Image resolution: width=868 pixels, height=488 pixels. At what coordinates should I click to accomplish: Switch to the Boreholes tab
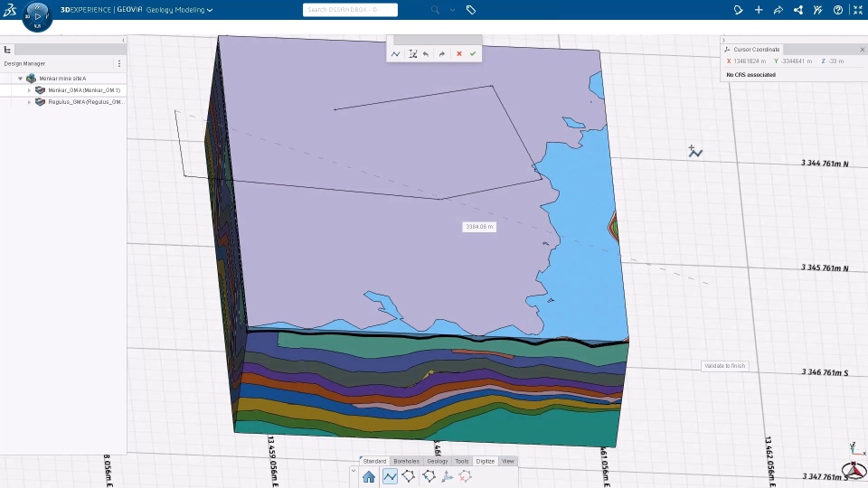(x=406, y=461)
